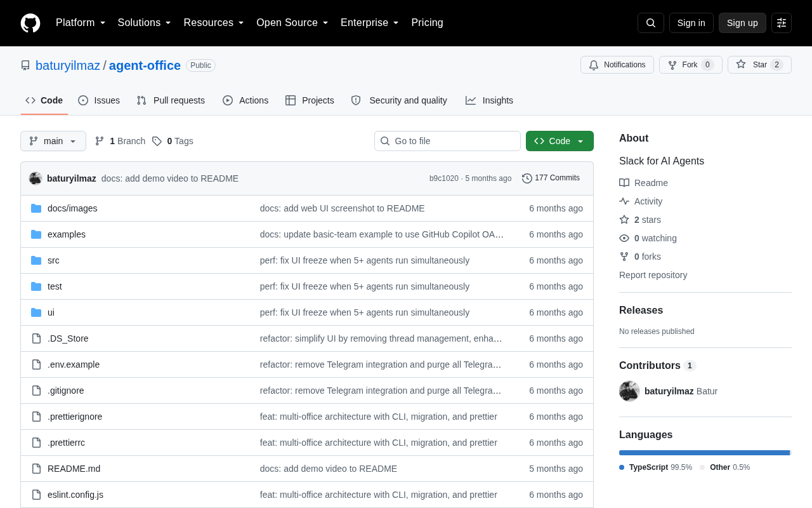Image resolution: width=812 pixels, height=508 pixels.
Task: Open the agent-office repository name link
Action: click(145, 65)
